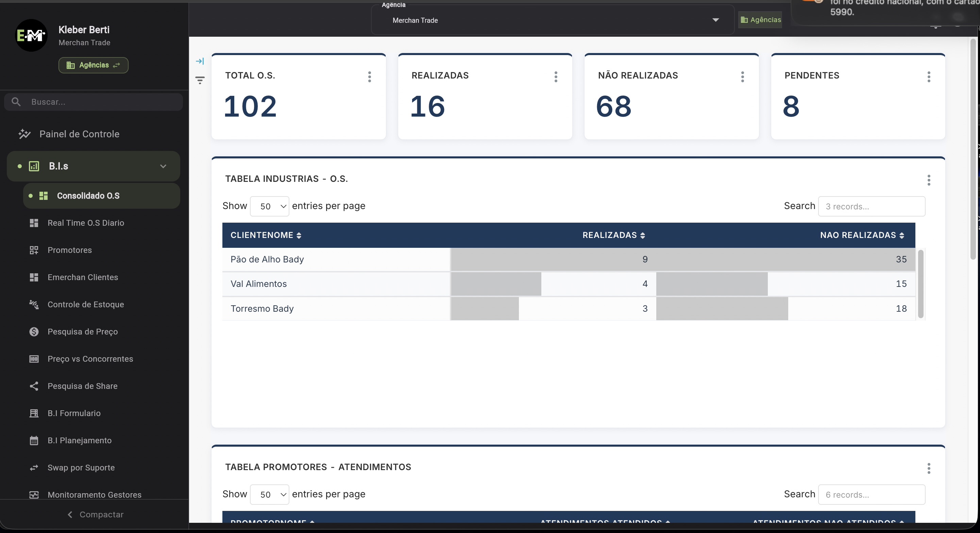
Task: Open the Tabela Industrias options menu
Action: 929,180
